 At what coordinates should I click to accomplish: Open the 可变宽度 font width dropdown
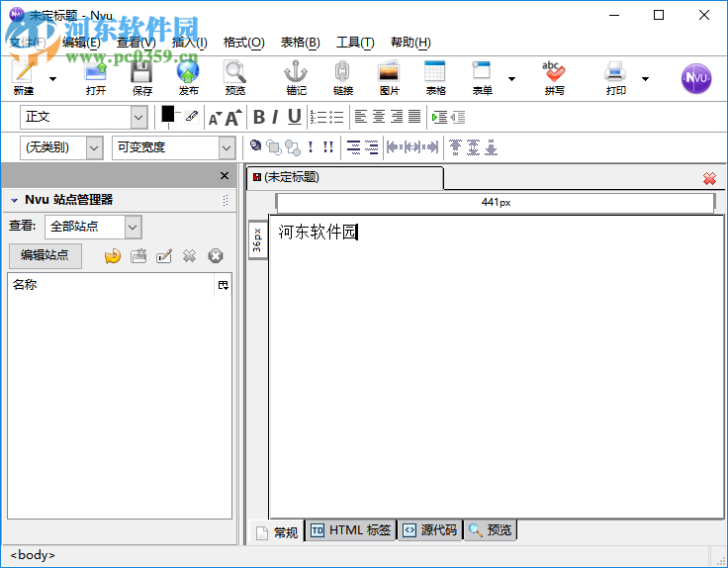[172, 147]
